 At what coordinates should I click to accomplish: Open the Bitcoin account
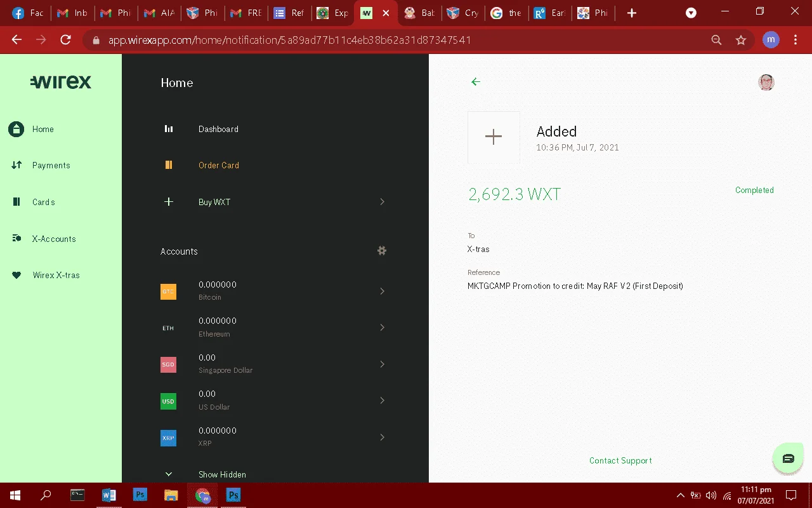[275, 291]
